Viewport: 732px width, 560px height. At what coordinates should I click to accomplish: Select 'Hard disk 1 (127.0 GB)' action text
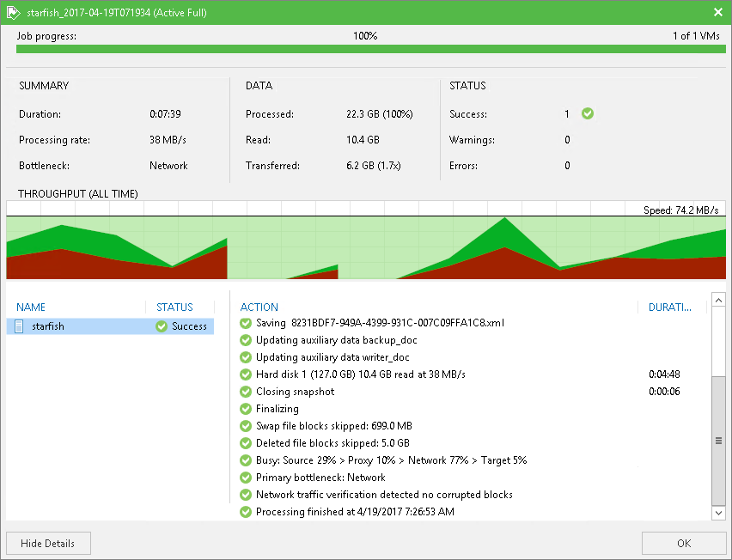[360, 374]
